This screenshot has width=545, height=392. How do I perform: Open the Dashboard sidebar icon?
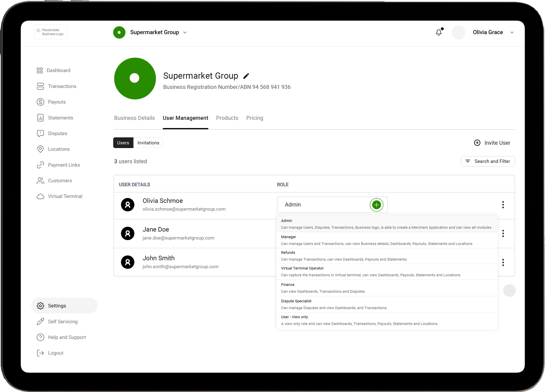coord(40,70)
